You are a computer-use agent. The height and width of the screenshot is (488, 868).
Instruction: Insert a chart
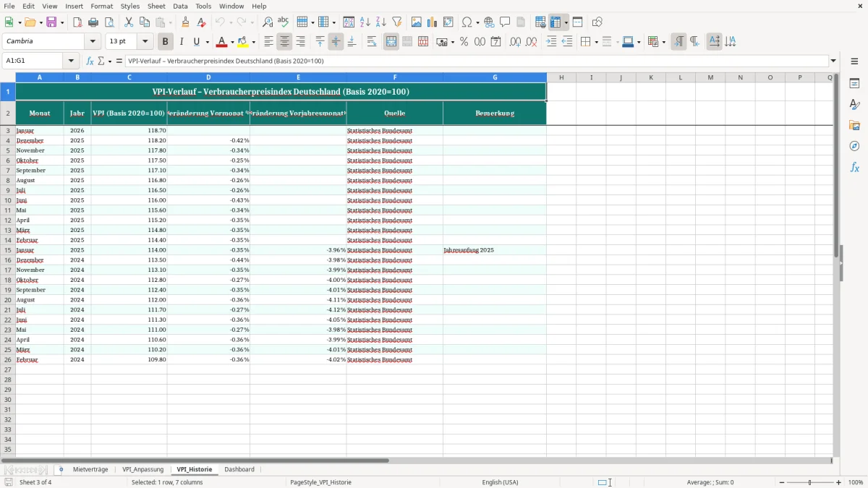pyautogui.click(x=433, y=22)
